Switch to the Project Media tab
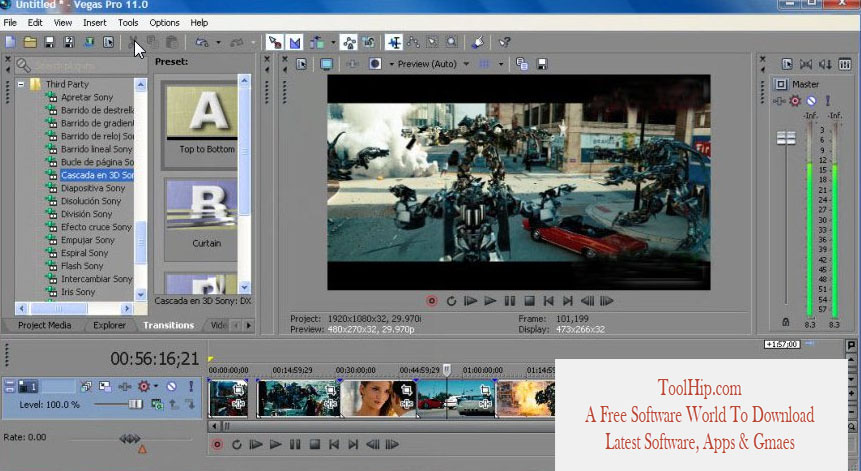 coord(44,325)
